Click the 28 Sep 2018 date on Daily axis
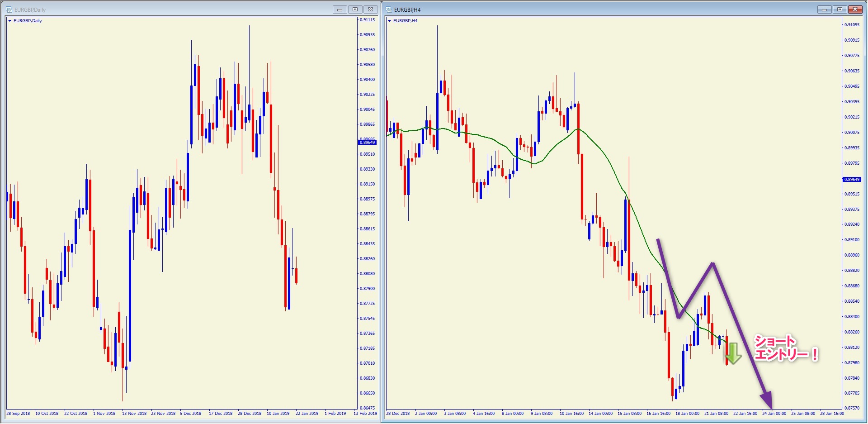Image resolution: width=868 pixels, height=424 pixels. coord(18,414)
